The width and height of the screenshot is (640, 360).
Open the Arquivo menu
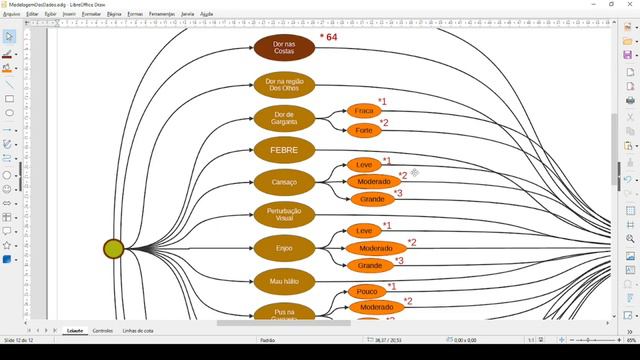(x=11, y=14)
